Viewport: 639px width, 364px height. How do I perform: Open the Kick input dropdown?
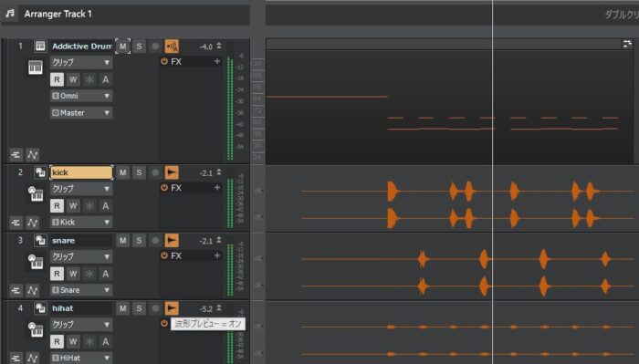(x=81, y=222)
